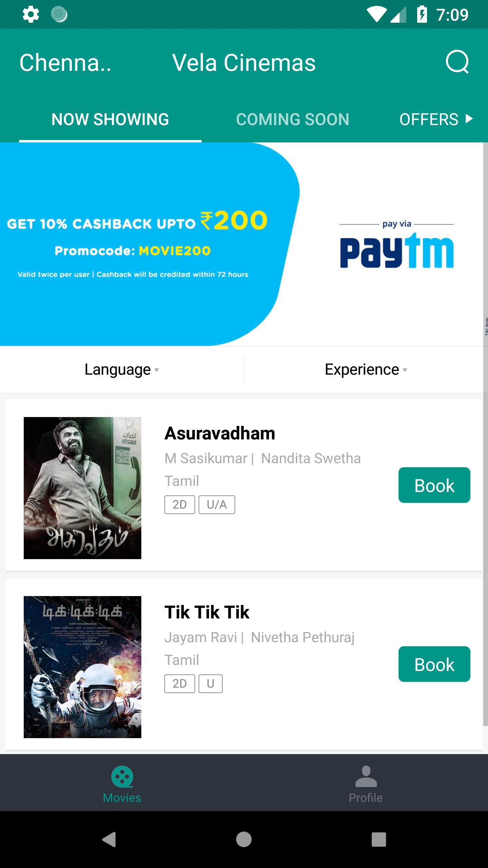
Task: Open the OFFERS tab
Action: click(429, 119)
